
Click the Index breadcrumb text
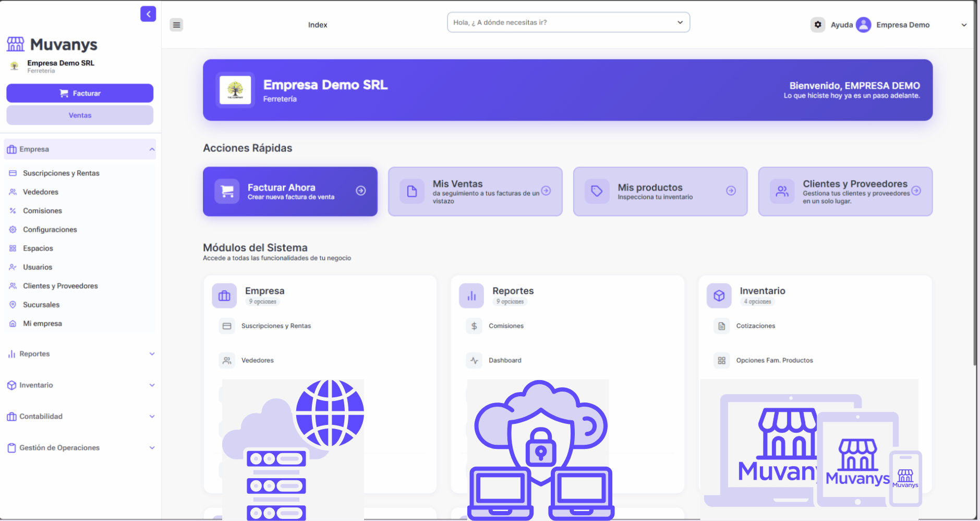coord(318,25)
